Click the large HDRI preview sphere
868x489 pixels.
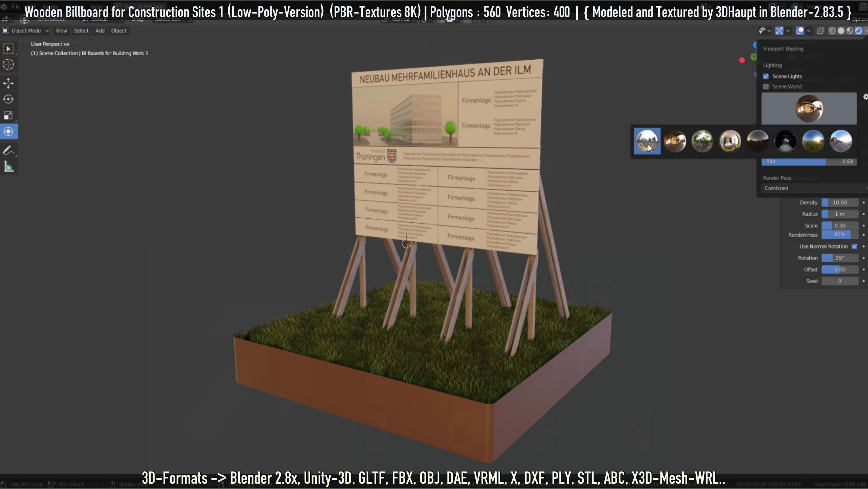coord(809,109)
